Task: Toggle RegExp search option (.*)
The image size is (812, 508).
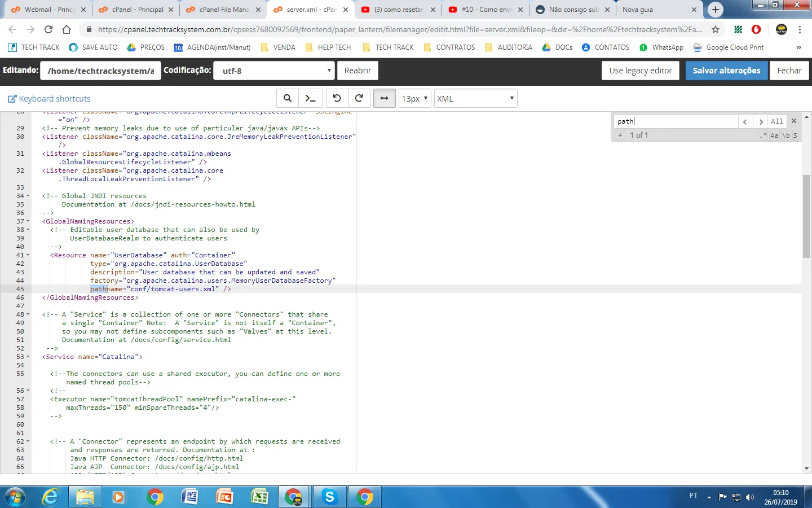Action: (x=763, y=135)
